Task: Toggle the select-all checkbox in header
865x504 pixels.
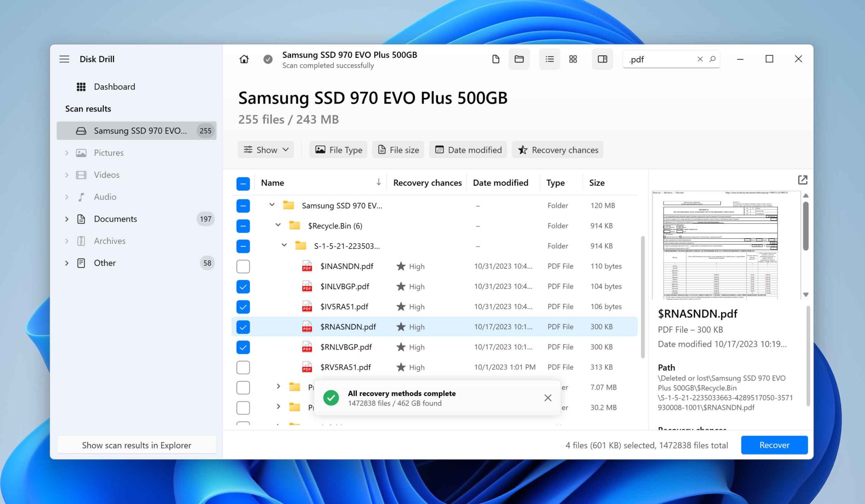Action: click(243, 183)
